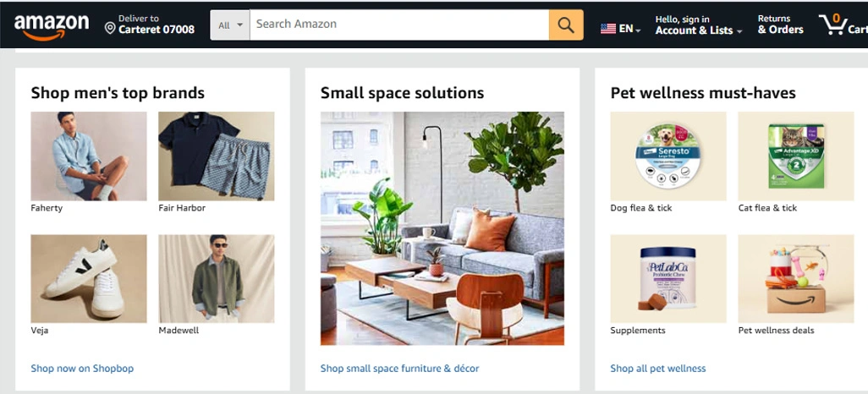The image size is (868, 394).
Task: Open the All departments search dropdown
Action: click(x=230, y=25)
